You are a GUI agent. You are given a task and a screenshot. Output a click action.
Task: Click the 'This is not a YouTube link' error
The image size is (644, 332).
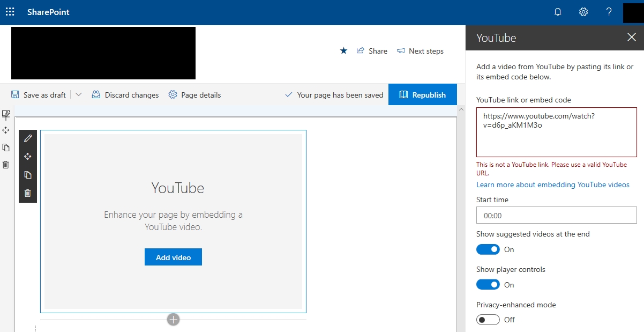tap(552, 168)
